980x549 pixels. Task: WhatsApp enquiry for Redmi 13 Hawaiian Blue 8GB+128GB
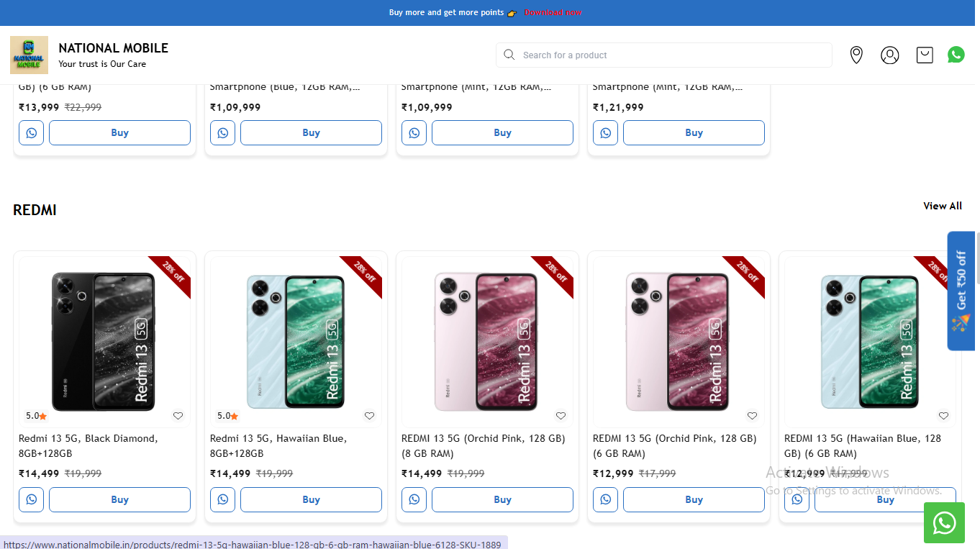click(x=223, y=499)
